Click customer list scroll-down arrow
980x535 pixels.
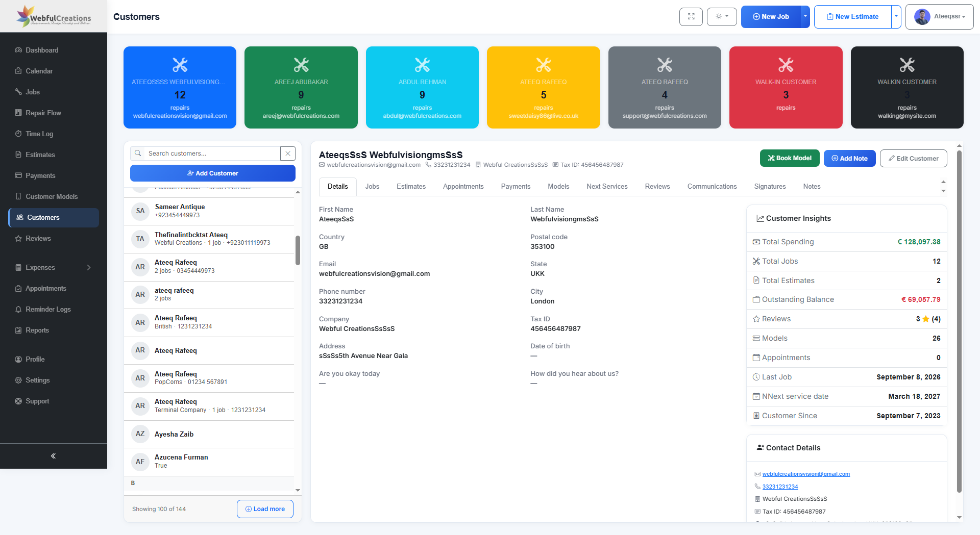[298, 490]
